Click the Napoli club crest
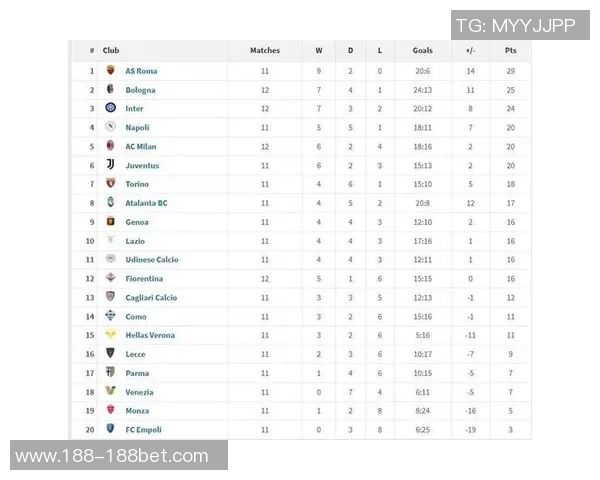The width and height of the screenshot is (600, 480). [x=110, y=127]
